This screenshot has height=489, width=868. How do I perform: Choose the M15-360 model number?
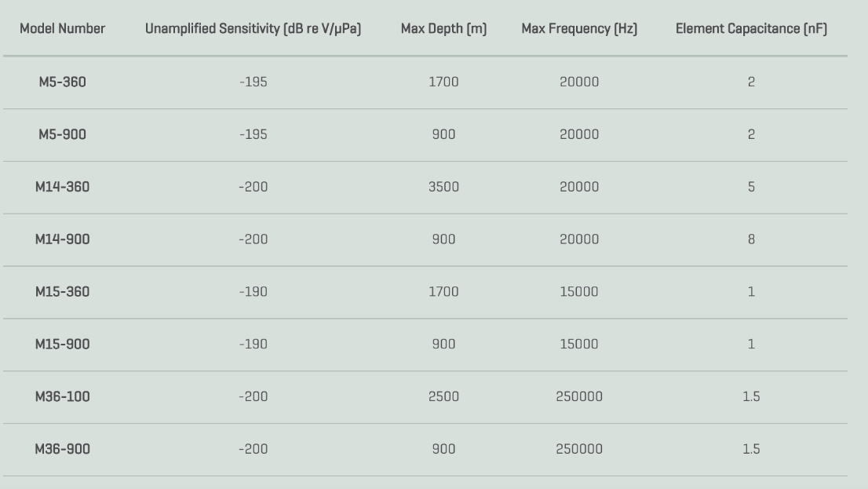click(63, 292)
